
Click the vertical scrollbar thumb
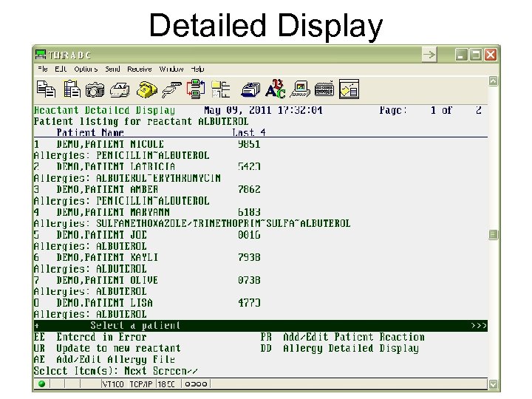(493, 234)
